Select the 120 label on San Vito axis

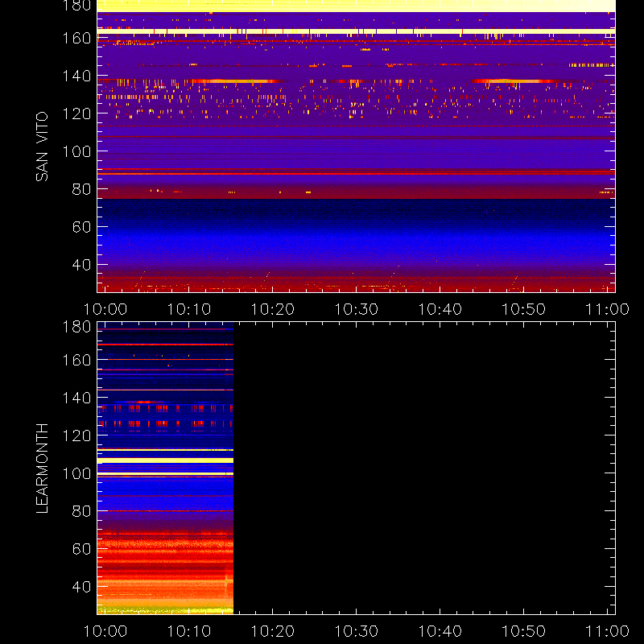click(76, 114)
